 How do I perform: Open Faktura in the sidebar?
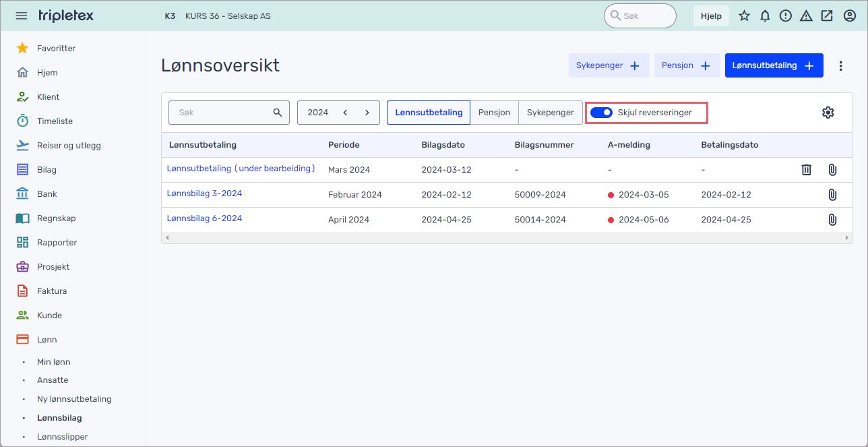click(x=42, y=291)
